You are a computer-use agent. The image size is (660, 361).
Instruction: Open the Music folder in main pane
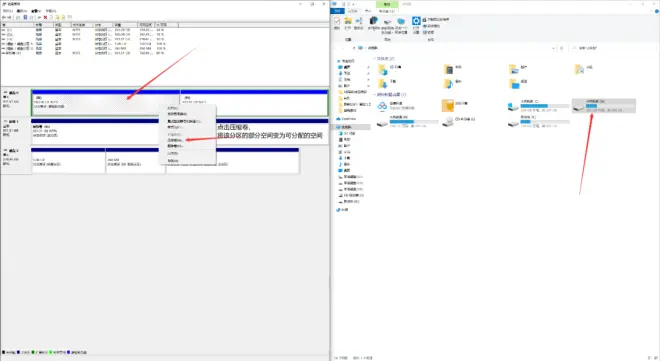point(454,83)
